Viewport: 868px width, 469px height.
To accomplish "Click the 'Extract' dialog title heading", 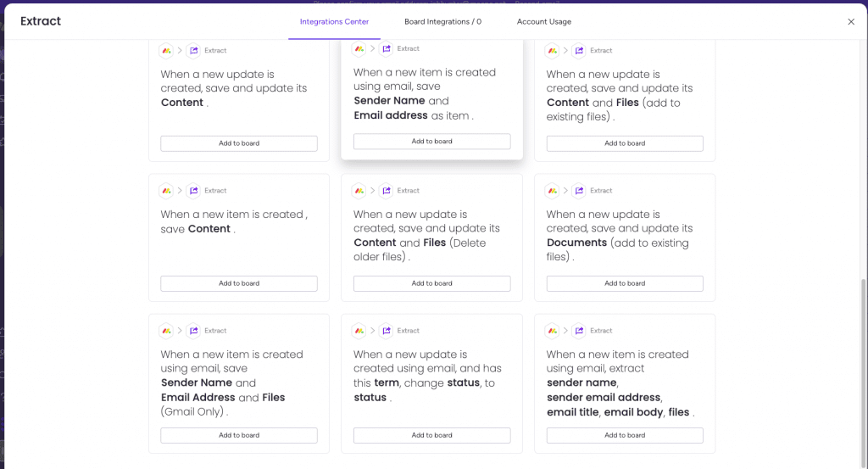I will coord(41,21).
